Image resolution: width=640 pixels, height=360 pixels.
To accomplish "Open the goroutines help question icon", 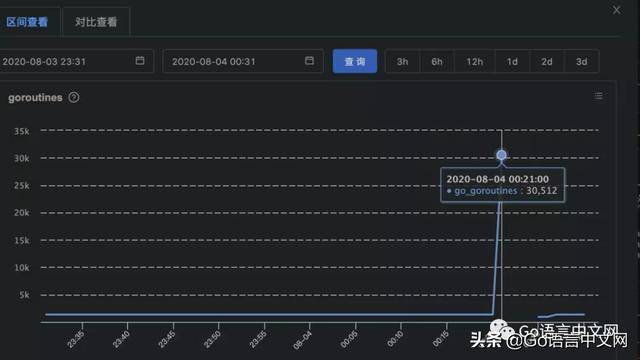I will tap(74, 97).
